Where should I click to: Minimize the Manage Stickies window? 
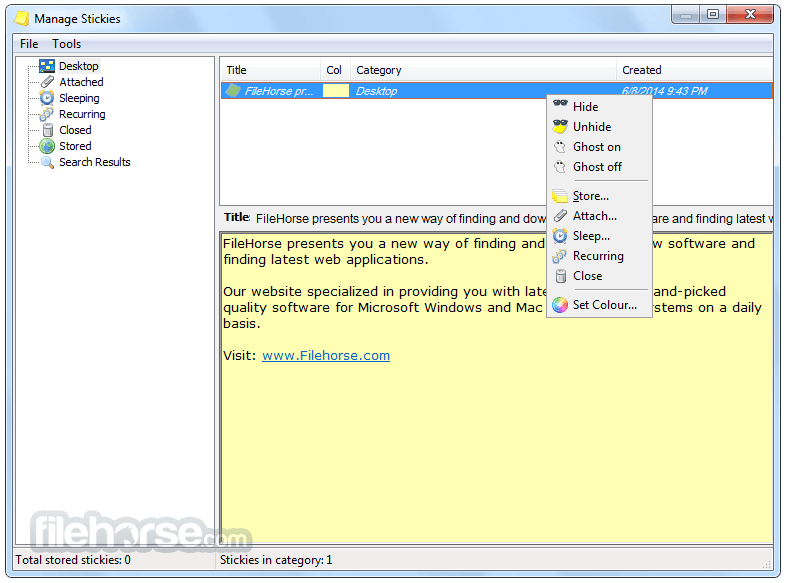click(686, 14)
